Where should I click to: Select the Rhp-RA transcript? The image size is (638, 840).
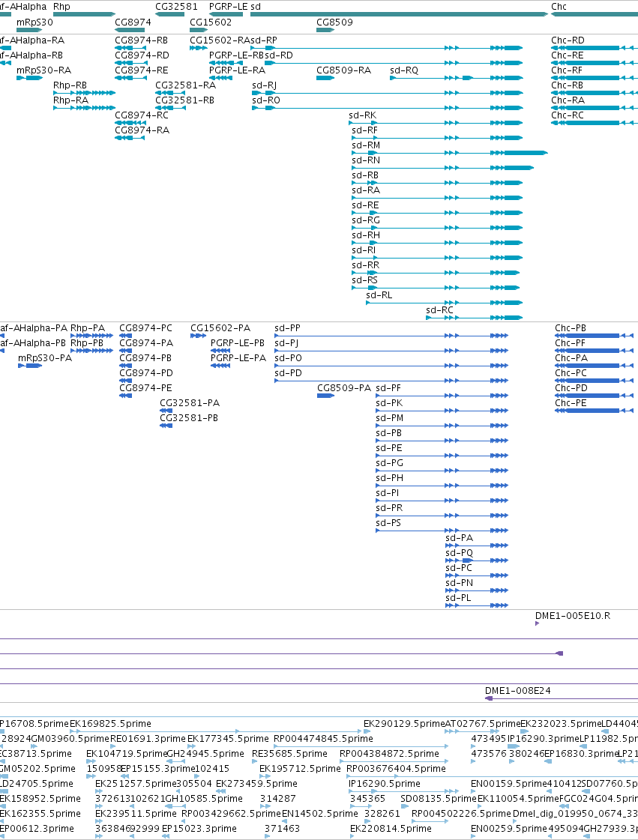click(x=70, y=100)
